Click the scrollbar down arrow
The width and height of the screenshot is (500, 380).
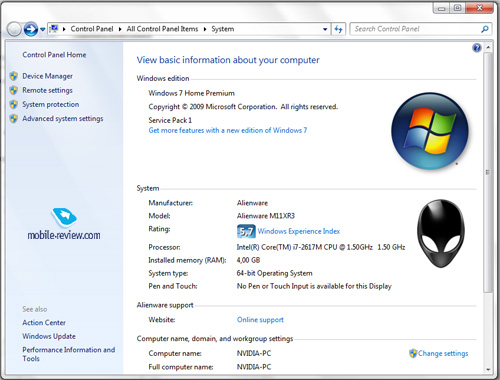(x=488, y=370)
